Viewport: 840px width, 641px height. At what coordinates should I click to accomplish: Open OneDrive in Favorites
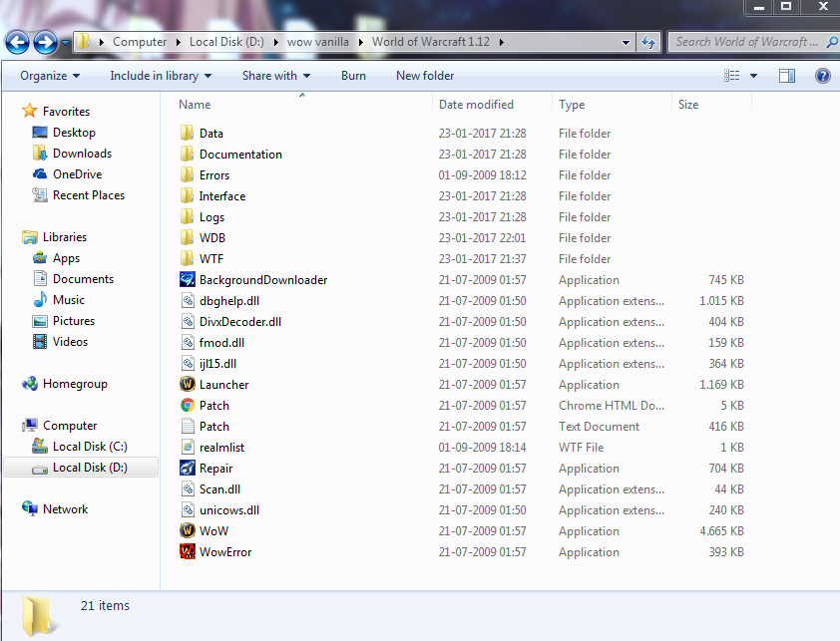(77, 174)
